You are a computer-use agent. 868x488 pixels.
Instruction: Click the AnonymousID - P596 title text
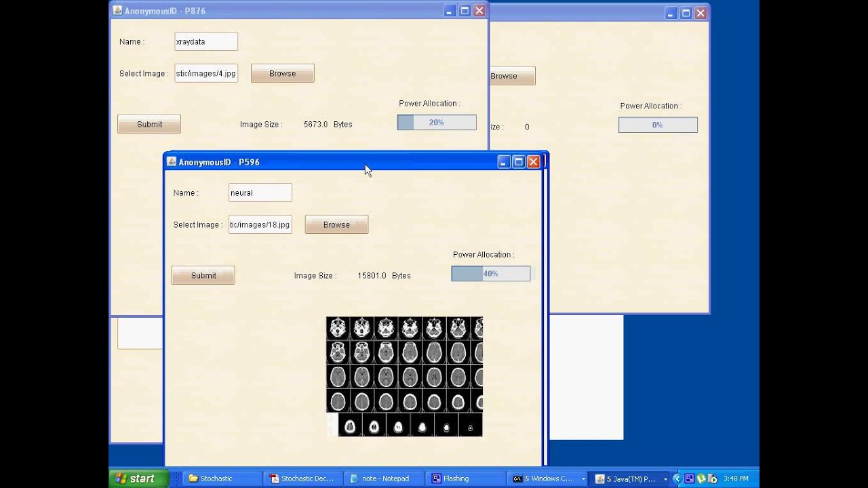tap(219, 162)
